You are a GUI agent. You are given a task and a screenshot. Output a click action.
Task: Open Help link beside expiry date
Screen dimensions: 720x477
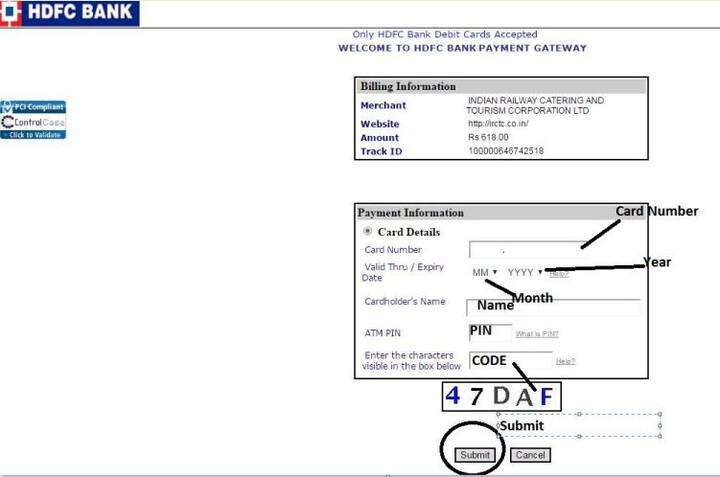(559, 274)
